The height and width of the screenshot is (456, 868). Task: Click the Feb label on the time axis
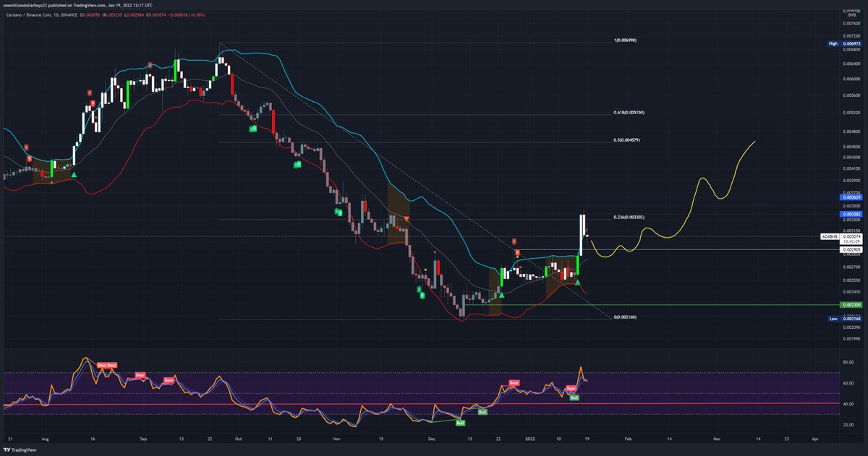pos(626,439)
